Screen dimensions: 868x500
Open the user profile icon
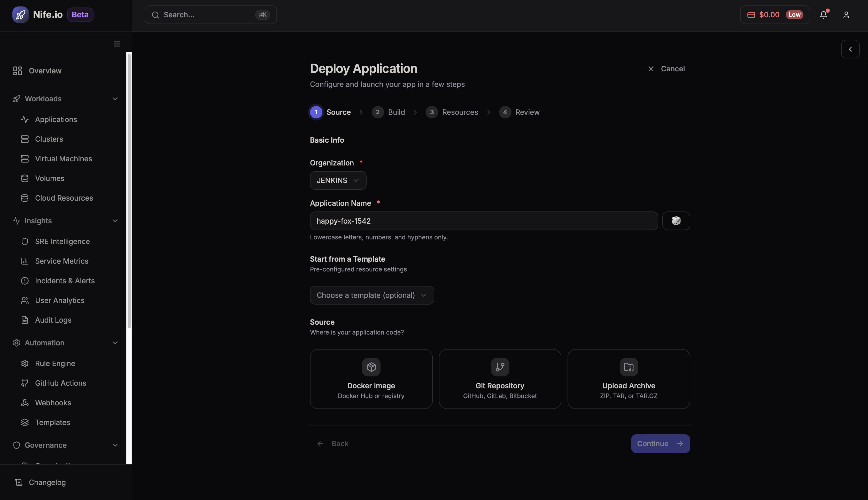click(846, 15)
